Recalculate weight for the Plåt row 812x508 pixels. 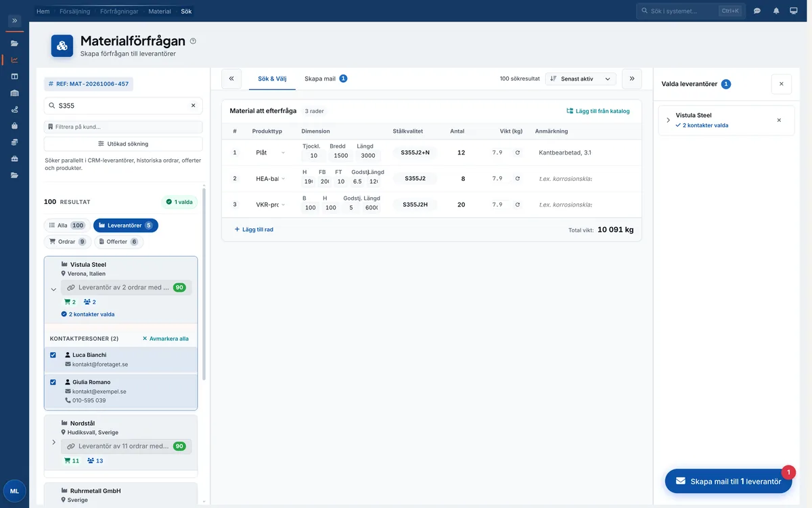[x=518, y=152]
